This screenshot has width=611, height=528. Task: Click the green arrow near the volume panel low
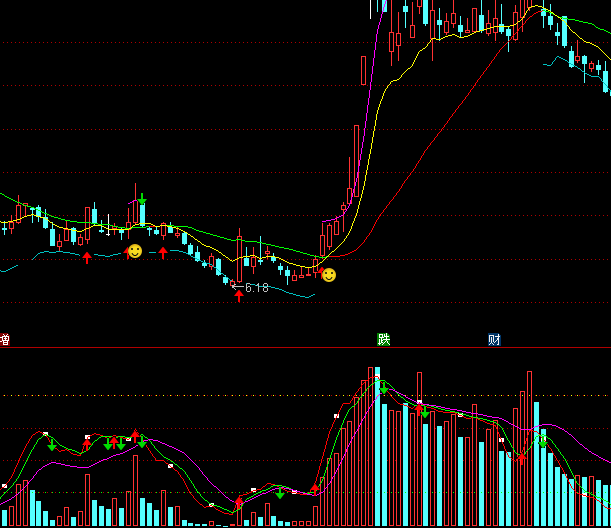280,493
